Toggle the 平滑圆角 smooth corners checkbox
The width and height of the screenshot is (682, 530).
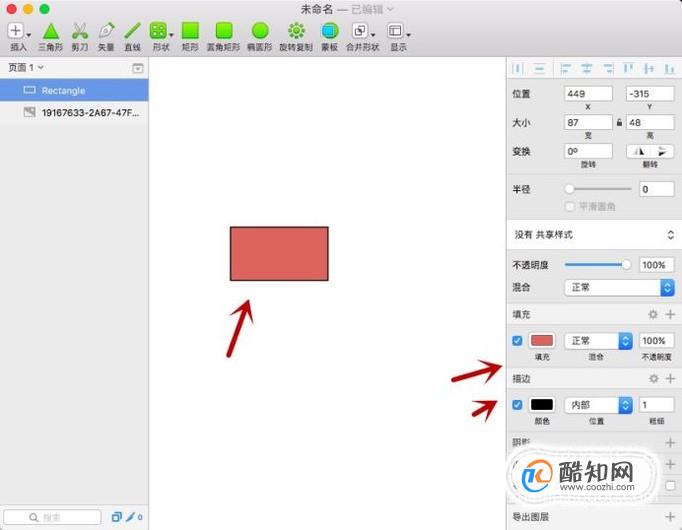pyautogui.click(x=569, y=206)
